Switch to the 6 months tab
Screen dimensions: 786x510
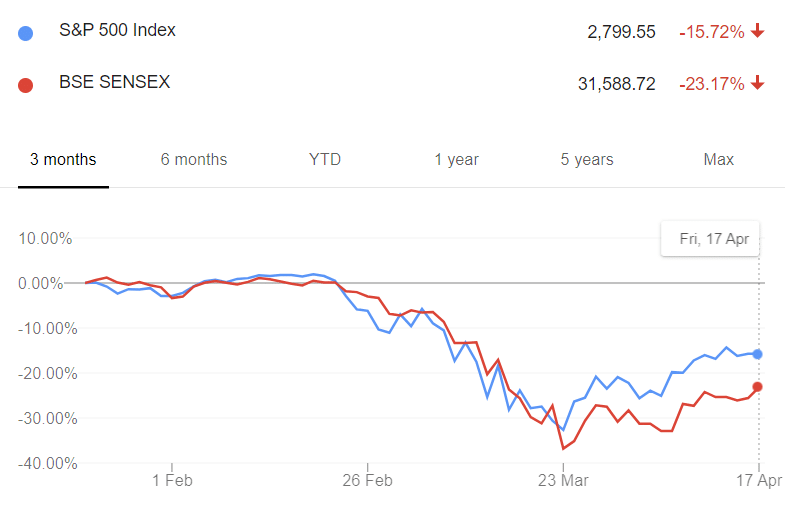(194, 160)
